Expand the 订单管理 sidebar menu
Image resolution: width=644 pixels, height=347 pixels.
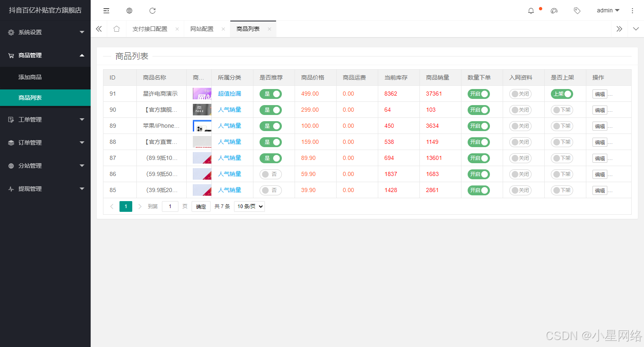45,143
